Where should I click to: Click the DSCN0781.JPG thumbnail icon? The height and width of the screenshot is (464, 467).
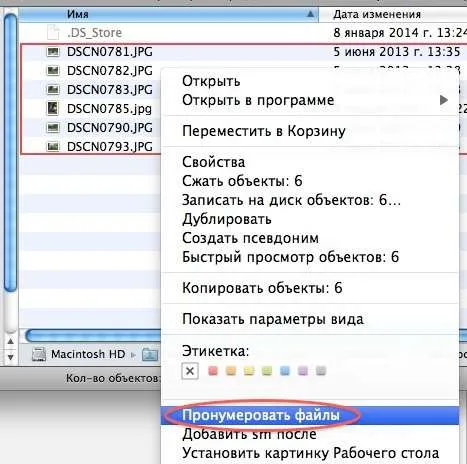click(x=53, y=52)
